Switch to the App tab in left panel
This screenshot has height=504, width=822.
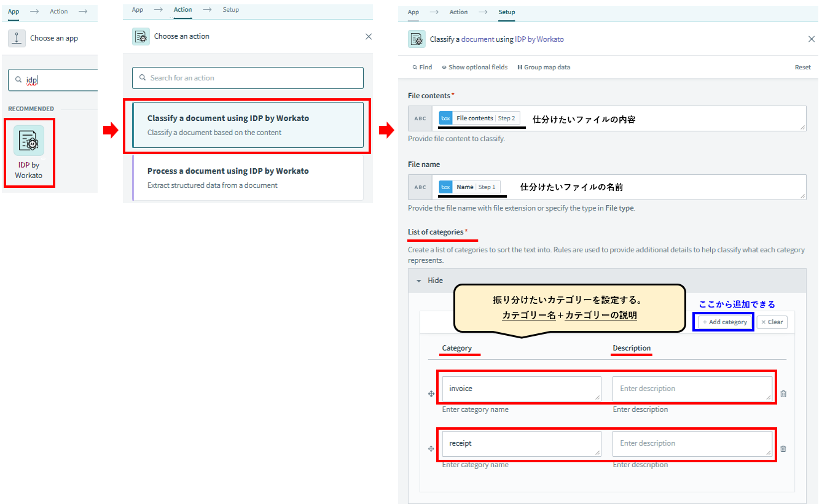point(14,11)
